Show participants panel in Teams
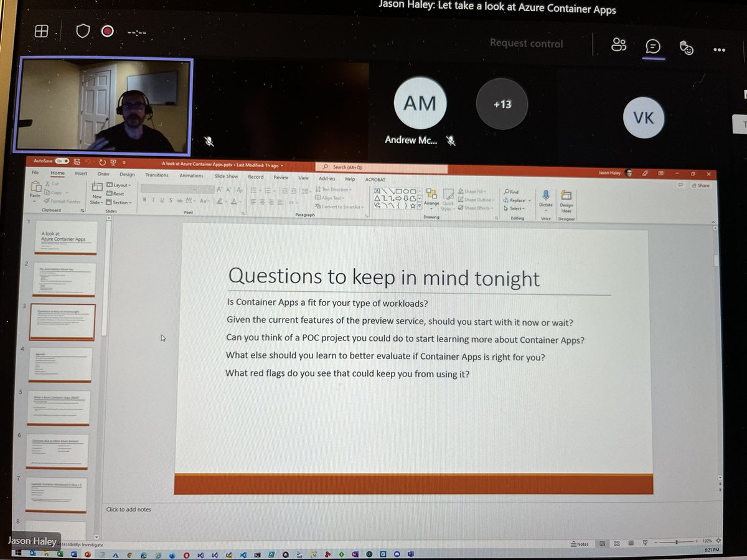Viewport: 747px width, 560px height. pos(618,45)
